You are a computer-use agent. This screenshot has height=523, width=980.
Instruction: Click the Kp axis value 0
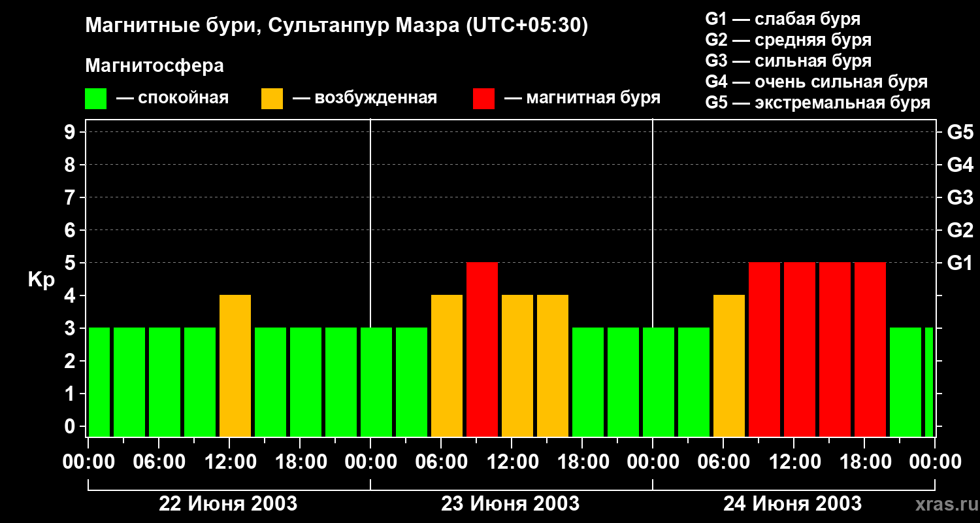pos(71,426)
